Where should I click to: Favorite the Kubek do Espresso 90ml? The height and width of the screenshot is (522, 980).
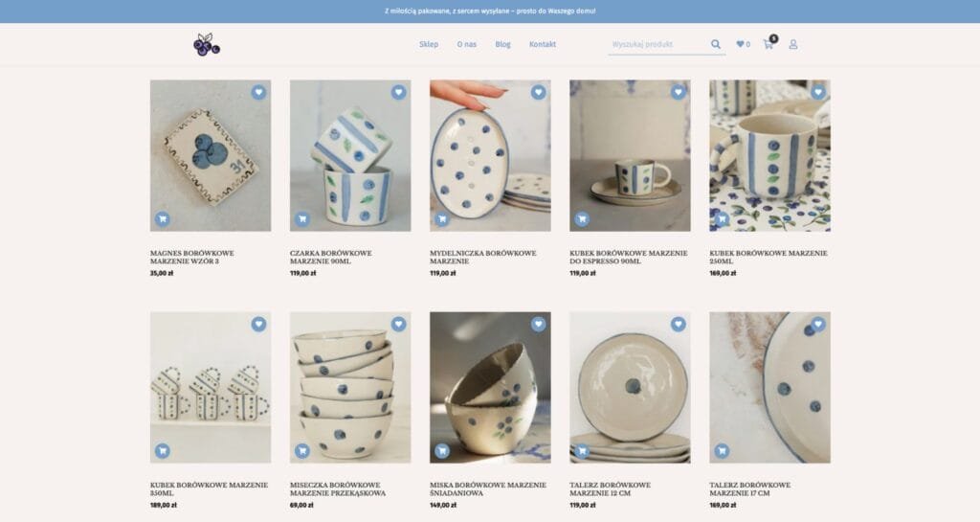click(679, 92)
